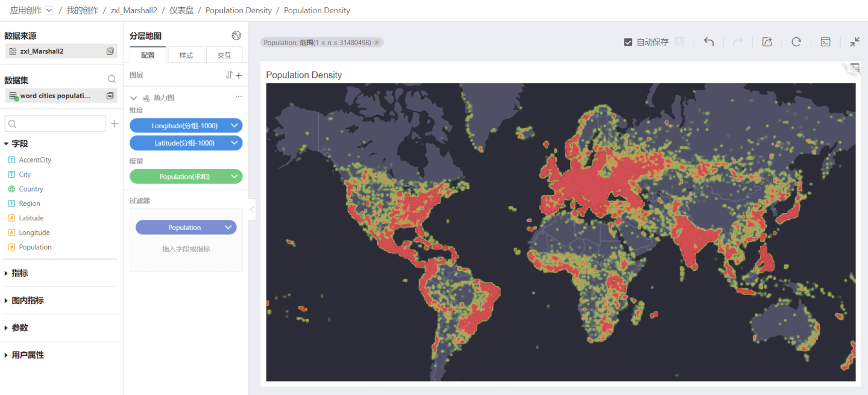Open Population(求和) measure dropdown
The width and height of the screenshot is (868, 395).
tap(234, 177)
